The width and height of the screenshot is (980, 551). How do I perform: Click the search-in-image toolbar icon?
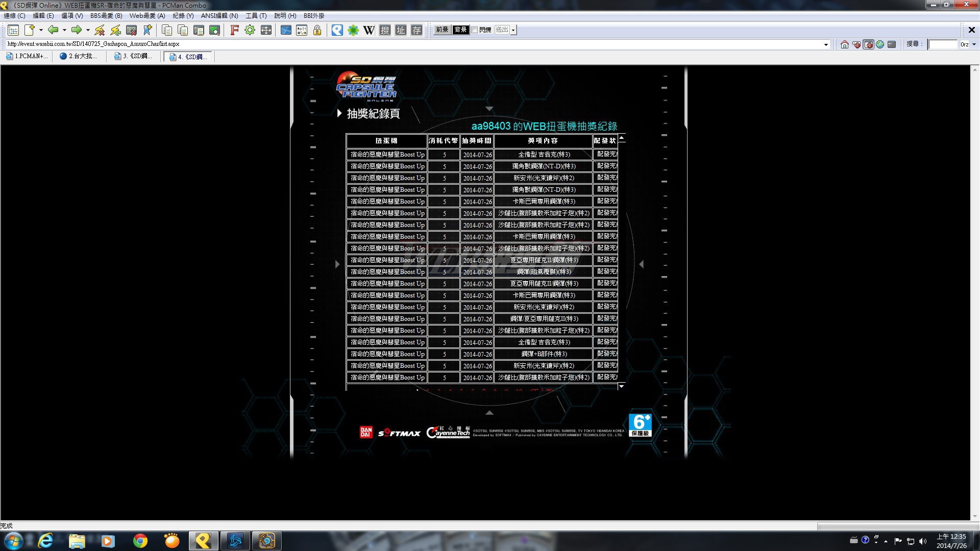(x=214, y=30)
